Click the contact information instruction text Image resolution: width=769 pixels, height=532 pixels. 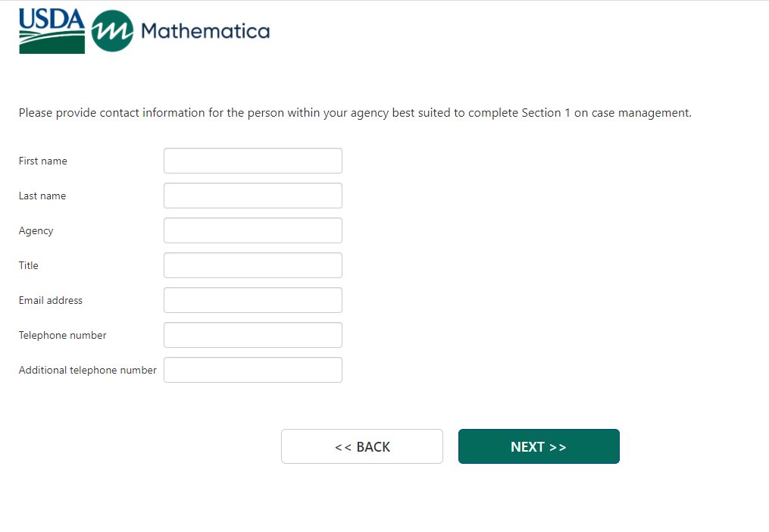355,113
